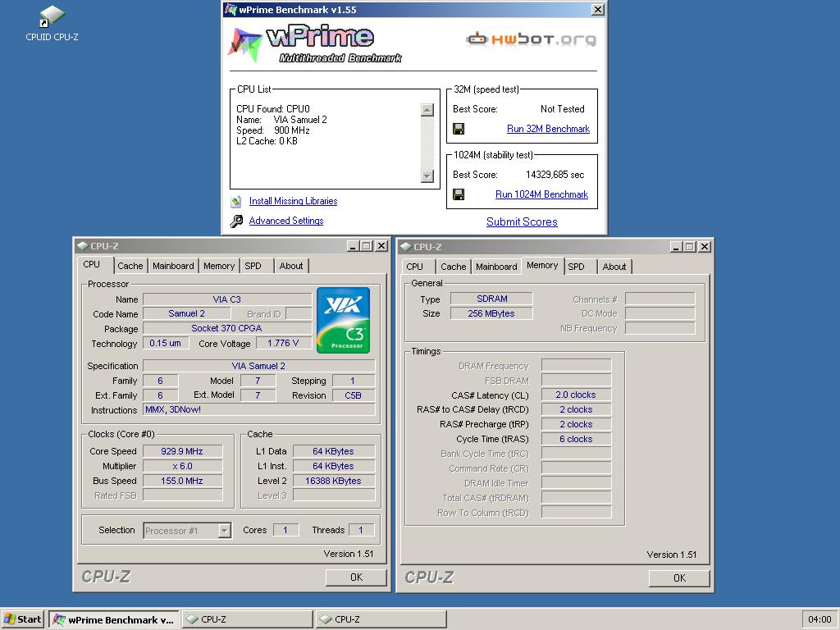Click Submit Scores link
Screen dimensions: 840x630
pyautogui.click(x=522, y=221)
